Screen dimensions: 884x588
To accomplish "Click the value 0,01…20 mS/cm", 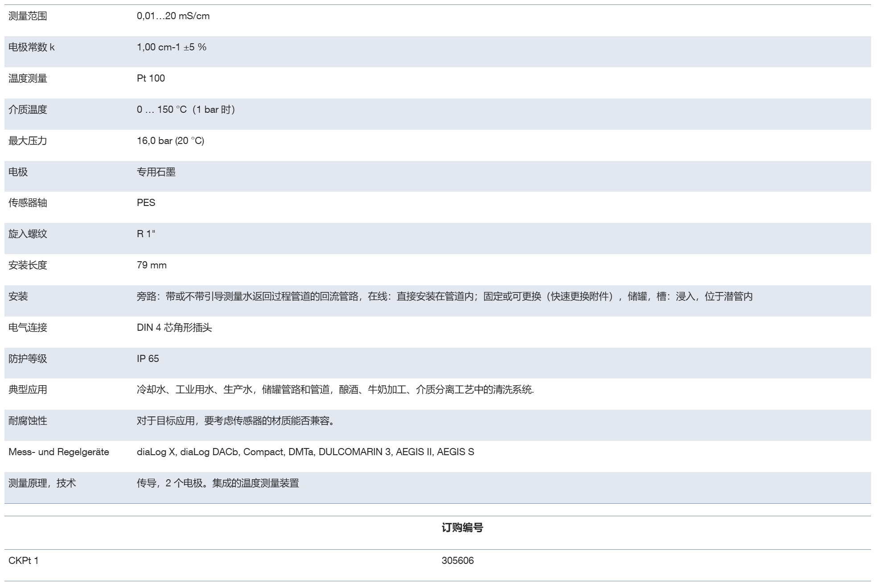I will (173, 16).
